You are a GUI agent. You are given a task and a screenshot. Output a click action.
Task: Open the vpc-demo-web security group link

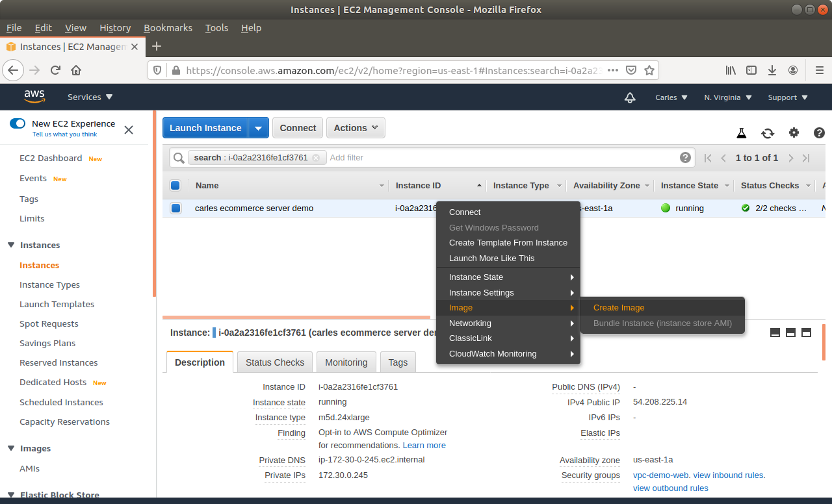point(661,475)
